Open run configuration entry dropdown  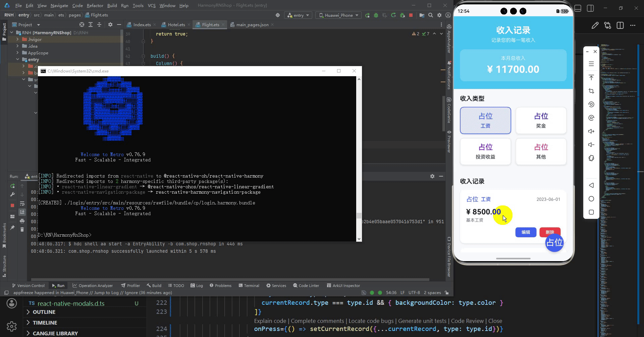click(x=298, y=15)
